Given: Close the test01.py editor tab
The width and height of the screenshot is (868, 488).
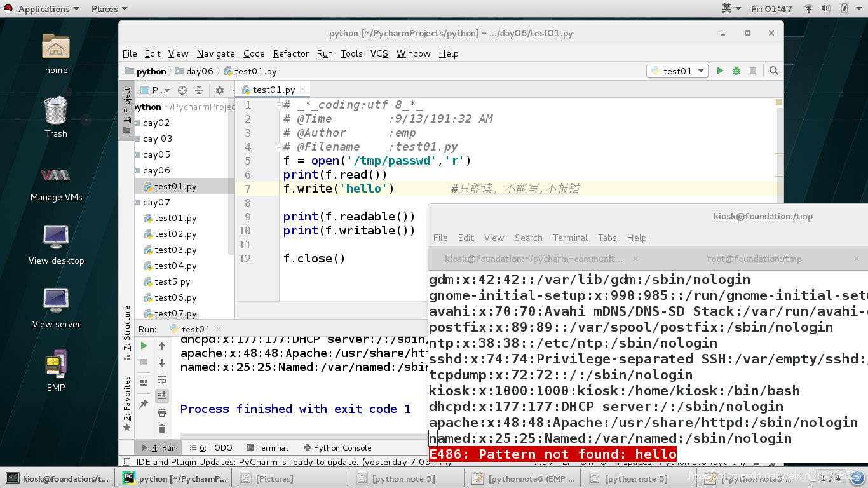Looking at the screenshot, I should pos(303,90).
